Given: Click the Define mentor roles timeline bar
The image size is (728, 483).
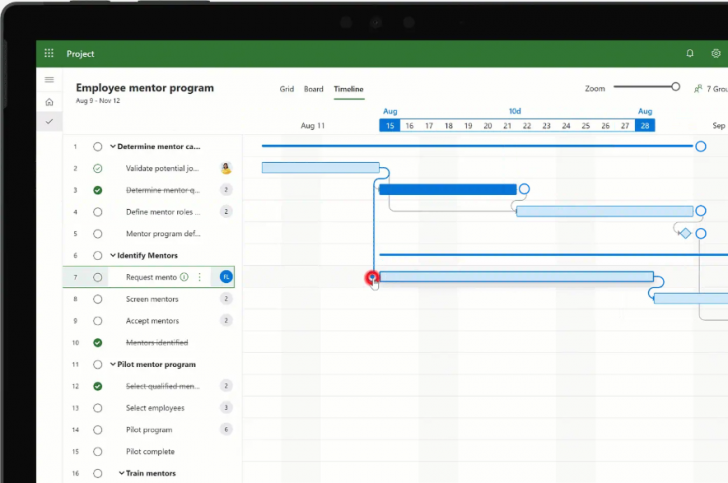Looking at the screenshot, I should [604, 211].
